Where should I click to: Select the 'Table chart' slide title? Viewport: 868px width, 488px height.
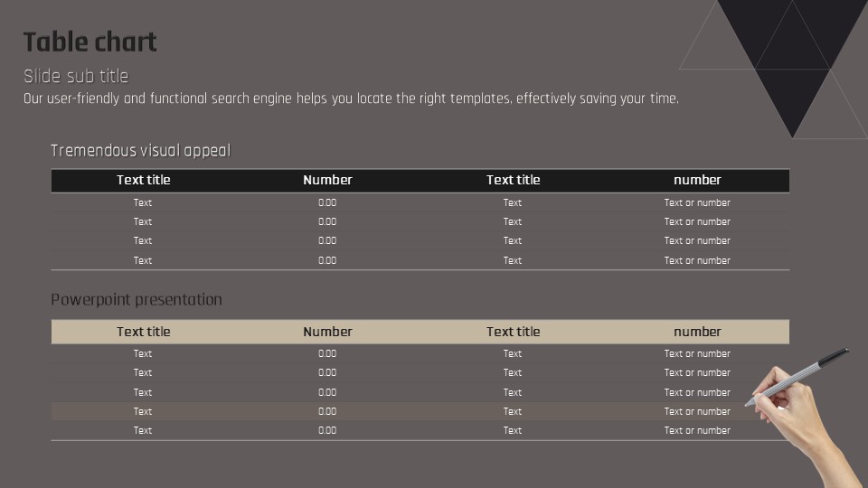click(x=90, y=42)
